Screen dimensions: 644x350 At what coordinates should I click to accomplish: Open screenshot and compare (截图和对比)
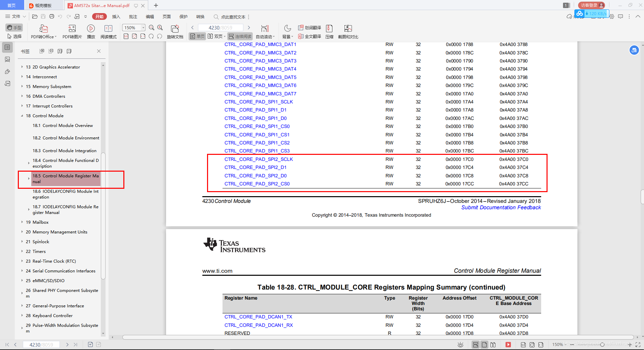(x=348, y=32)
